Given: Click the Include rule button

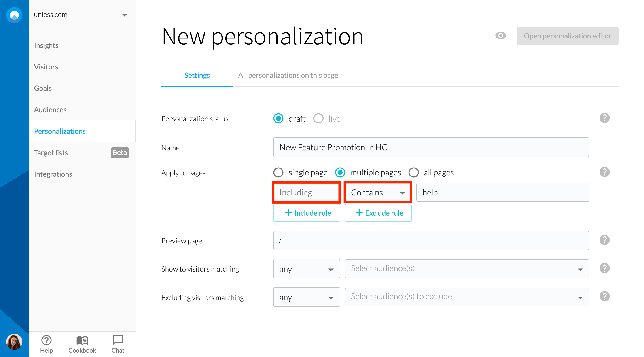Looking at the screenshot, I should click(x=307, y=213).
